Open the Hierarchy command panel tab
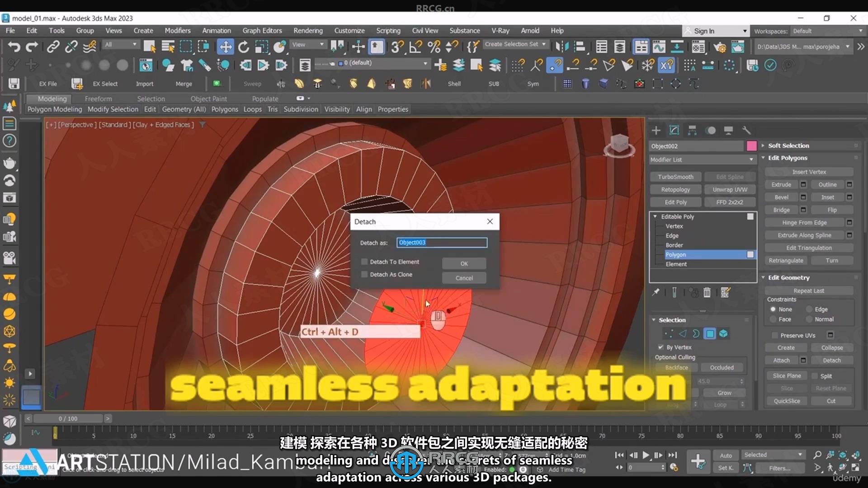Image resolution: width=868 pixels, height=488 pixels. coord(692,131)
